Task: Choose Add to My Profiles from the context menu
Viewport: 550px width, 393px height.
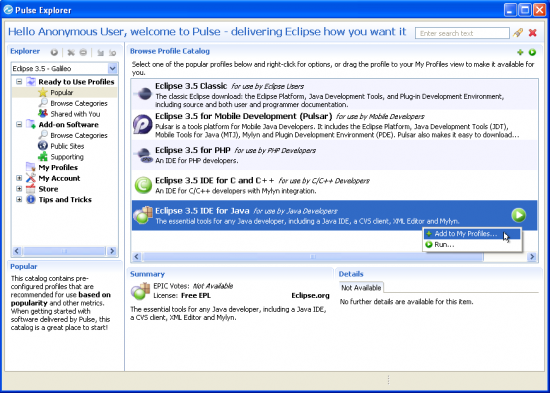Action: (472, 234)
